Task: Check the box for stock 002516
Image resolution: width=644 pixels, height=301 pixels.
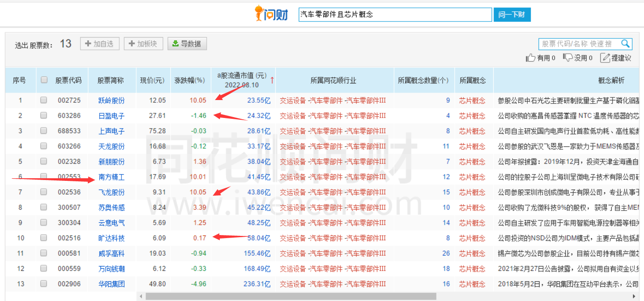Action: [x=44, y=238]
